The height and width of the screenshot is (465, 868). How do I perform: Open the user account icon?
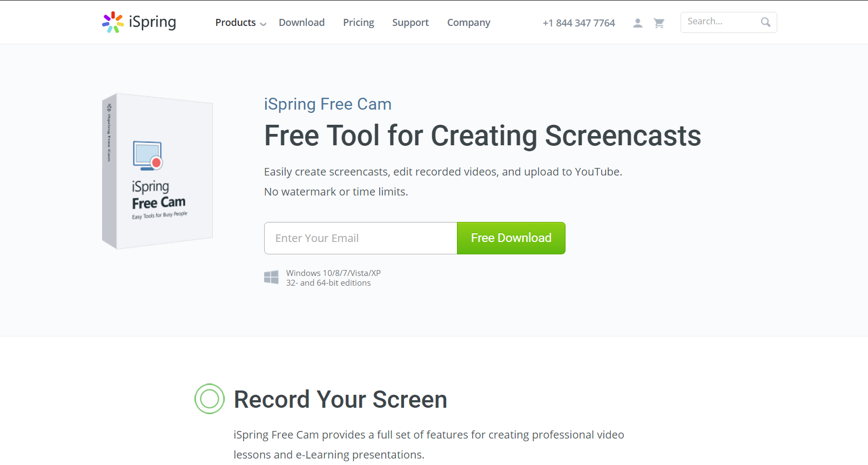[638, 23]
